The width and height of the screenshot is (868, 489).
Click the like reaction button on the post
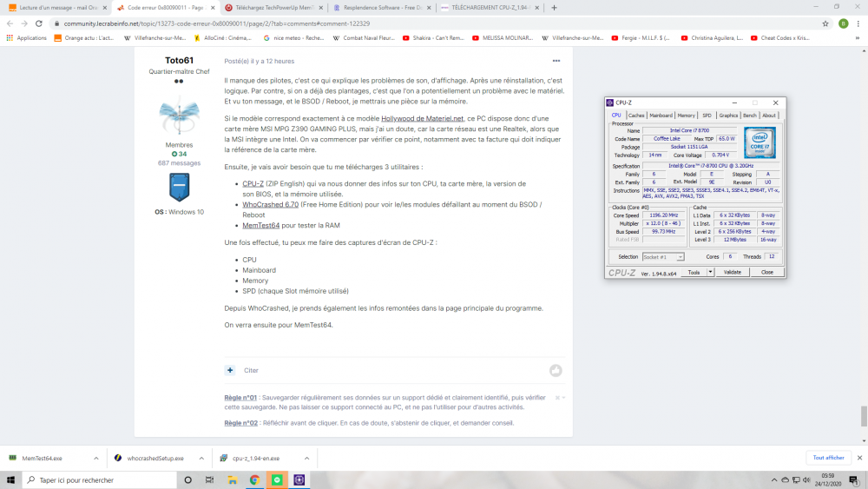(x=556, y=371)
